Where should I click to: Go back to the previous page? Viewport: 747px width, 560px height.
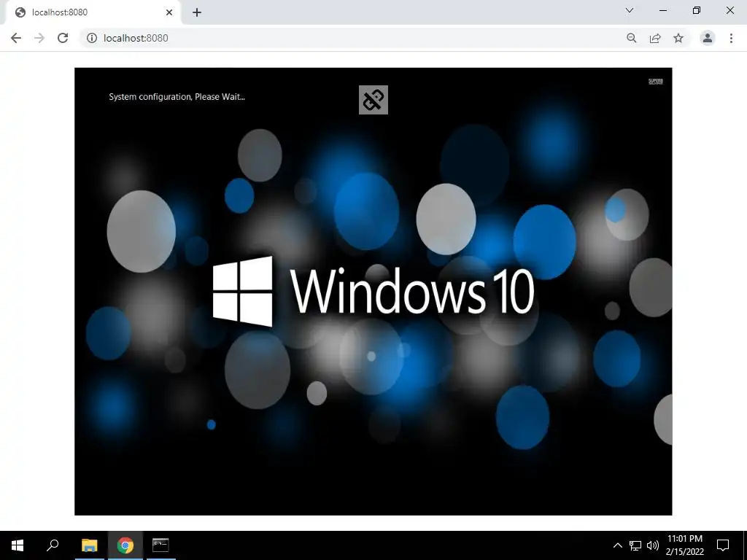coord(16,38)
